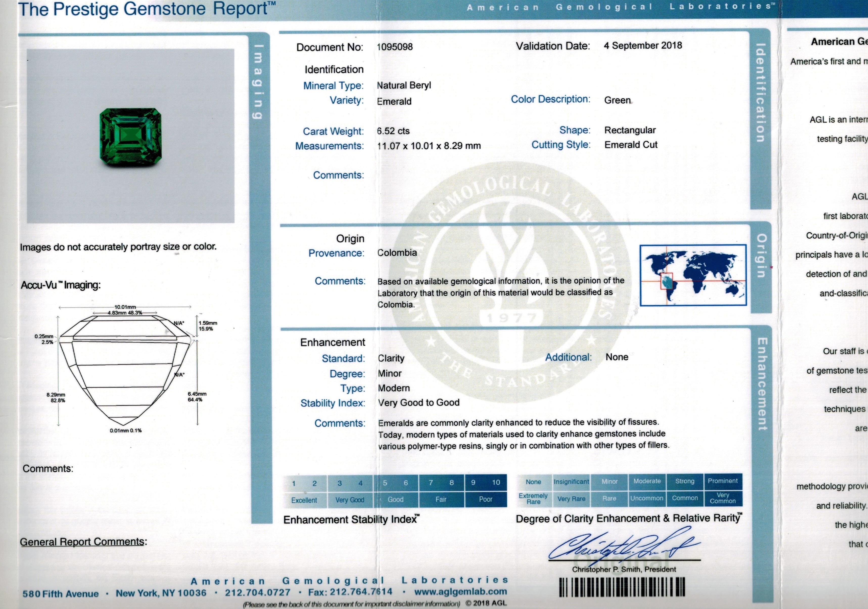868x609 pixels.
Task: Click the 'Moderate' clarity scale cell
Action: [x=647, y=481]
